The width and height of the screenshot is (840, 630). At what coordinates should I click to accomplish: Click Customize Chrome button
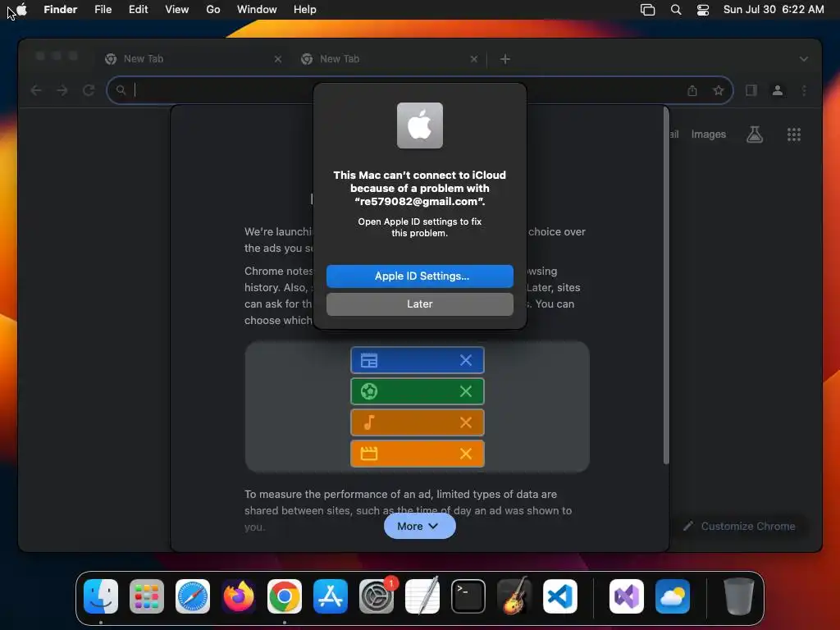[739, 526]
